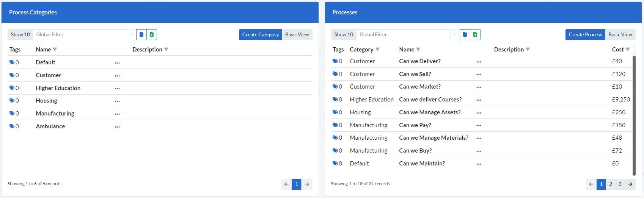Screen dimensions: 644x198
Task: Click tags icon for Can we Sell? process
Action: click(335, 74)
